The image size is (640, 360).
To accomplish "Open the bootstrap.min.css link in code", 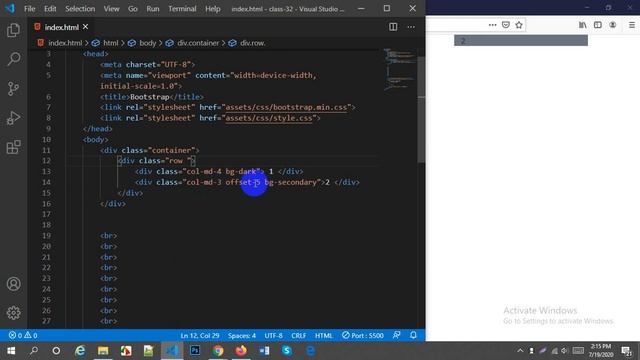I will pyautogui.click(x=287, y=107).
